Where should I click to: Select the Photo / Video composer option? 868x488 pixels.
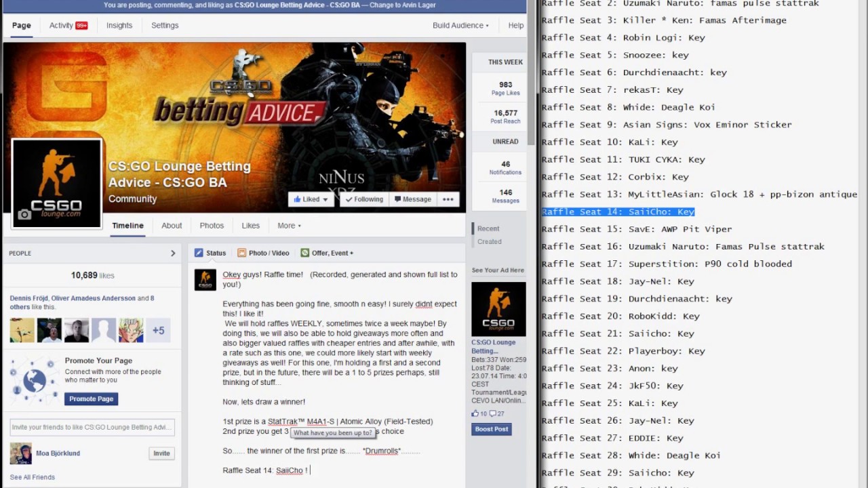point(263,253)
